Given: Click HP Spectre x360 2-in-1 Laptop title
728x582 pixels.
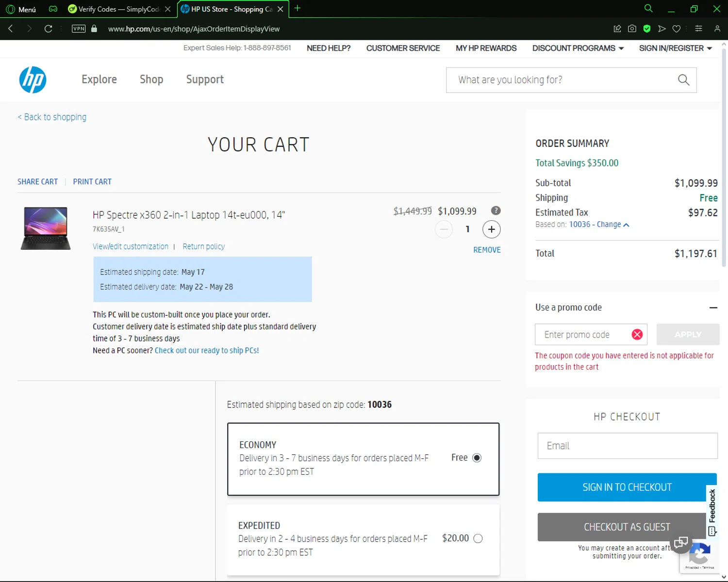Looking at the screenshot, I should 189,215.
